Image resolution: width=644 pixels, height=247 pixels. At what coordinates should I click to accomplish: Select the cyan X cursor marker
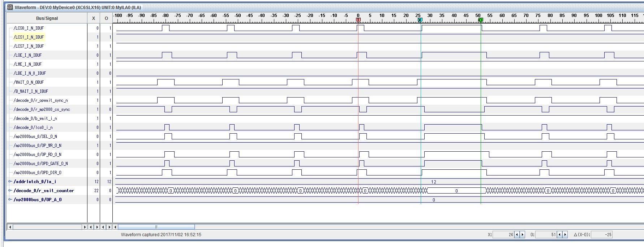coord(420,20)
